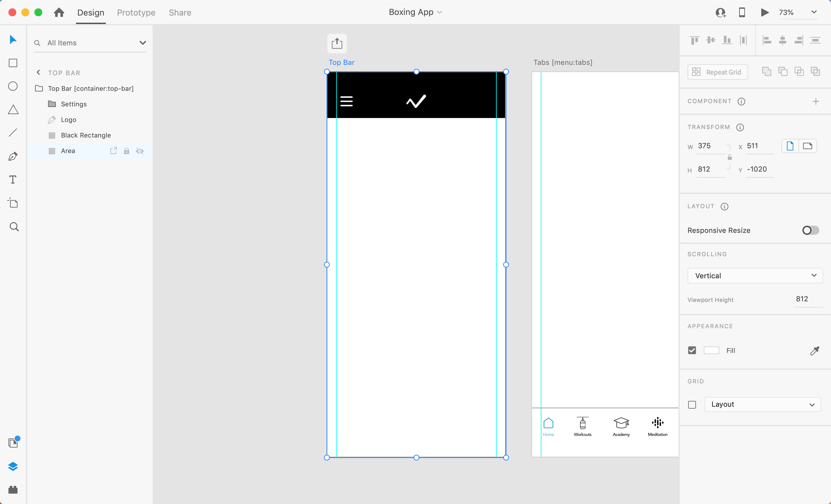Open the Plugins panel icon
Viewport: 831px width, 504px height.
pyautogui.click(x=13, y=489)
